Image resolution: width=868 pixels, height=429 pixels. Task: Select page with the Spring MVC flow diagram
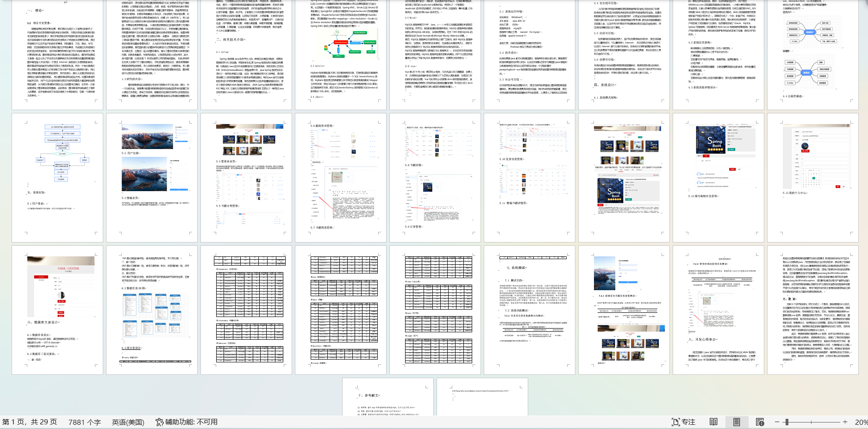coord(341,55)
